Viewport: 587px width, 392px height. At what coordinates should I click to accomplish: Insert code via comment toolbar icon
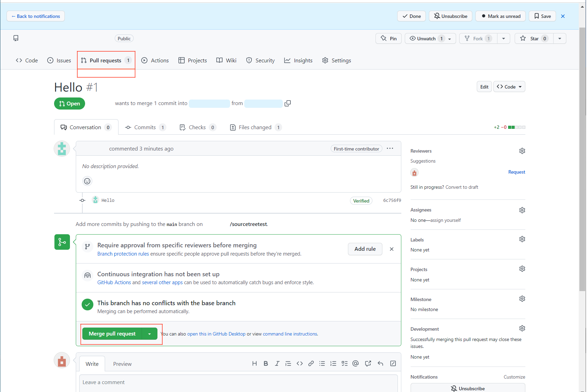point(300,363)
